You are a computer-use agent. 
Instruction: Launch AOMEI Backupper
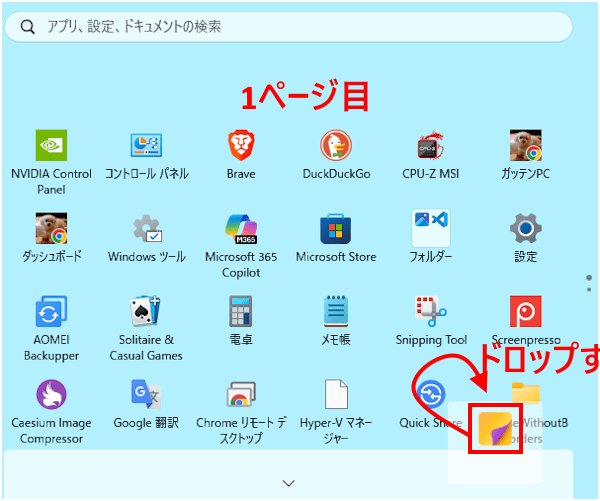coord(51,311)
